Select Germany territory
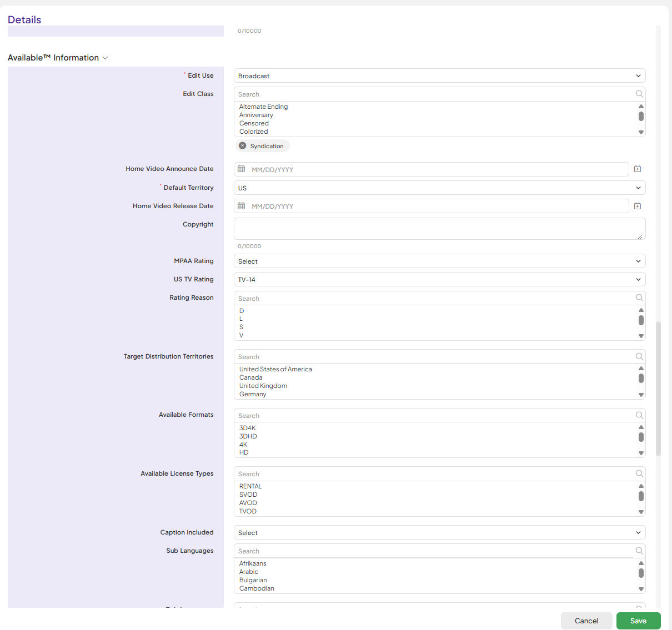The width and height of the screenshot is (672, 630). 253,394
